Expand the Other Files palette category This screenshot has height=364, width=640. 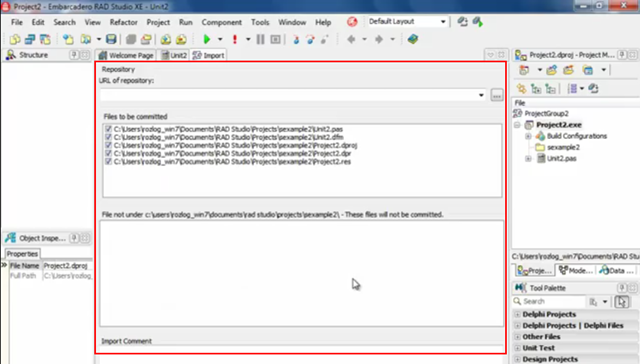pyautogui.click(x=517, y=337)
